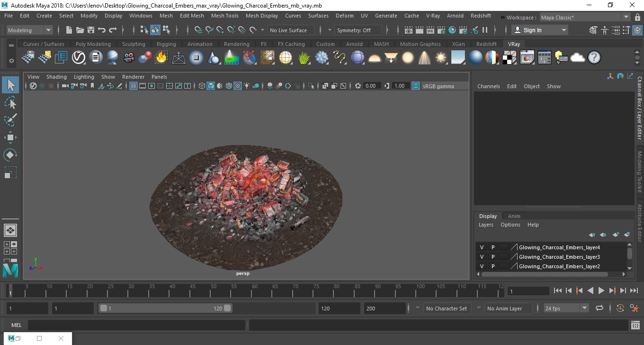Open the Options menu in the layer editor
Image resolution: width=644 pixels, height=345 pixels.
510,225
